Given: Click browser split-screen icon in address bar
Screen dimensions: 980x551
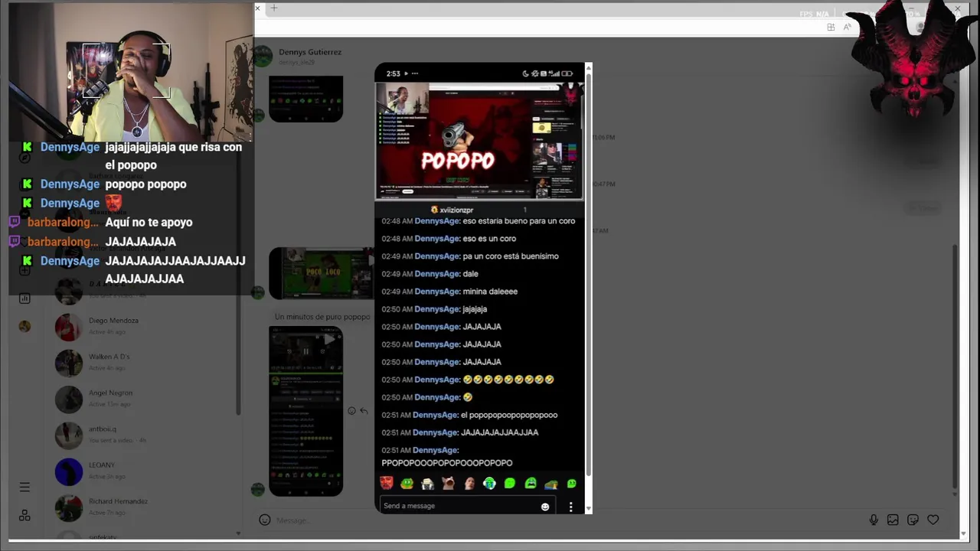Looking at the screenshot, I should (x=831, y=27).
